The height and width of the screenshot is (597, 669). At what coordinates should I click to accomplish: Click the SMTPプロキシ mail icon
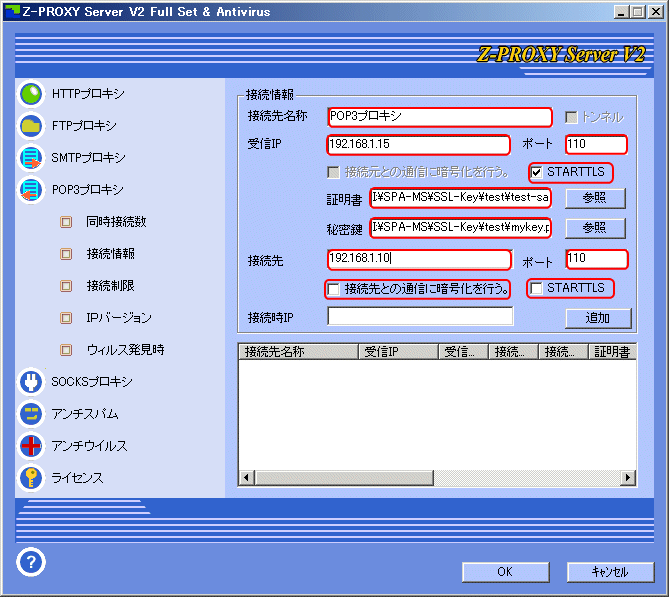[x=31, y=158]
